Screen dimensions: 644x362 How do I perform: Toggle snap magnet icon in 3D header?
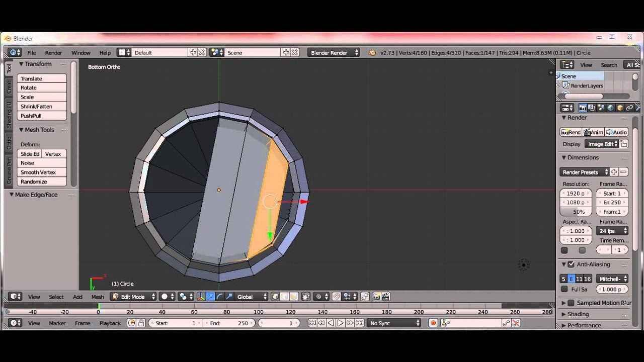pos(336,297)
